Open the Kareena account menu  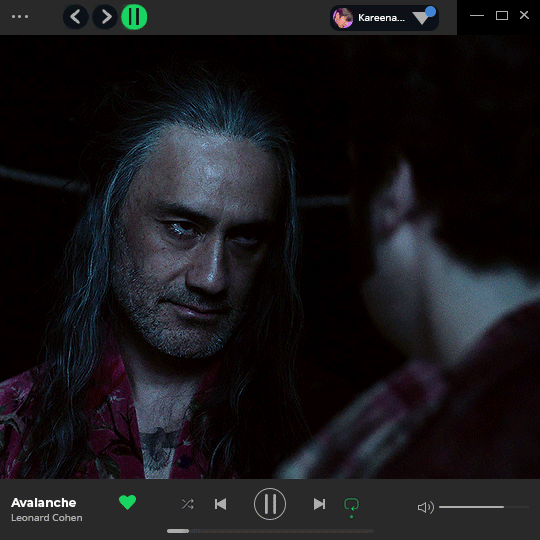(384, 18)
